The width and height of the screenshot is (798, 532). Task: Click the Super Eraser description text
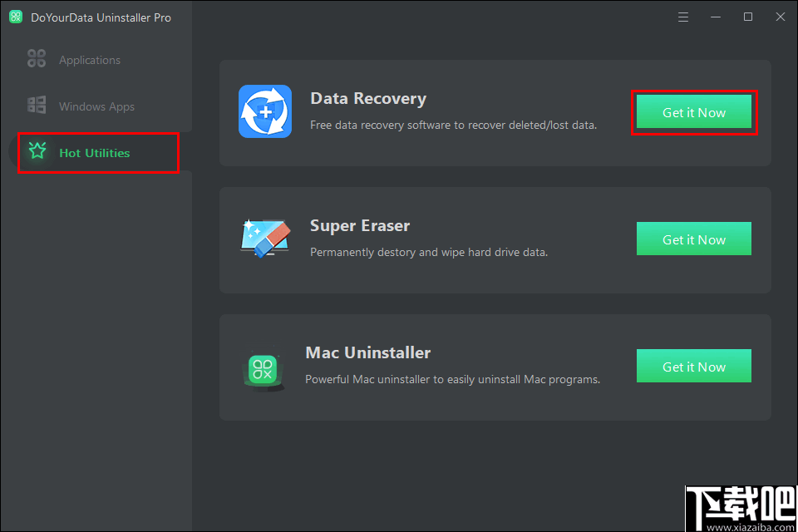429,252
